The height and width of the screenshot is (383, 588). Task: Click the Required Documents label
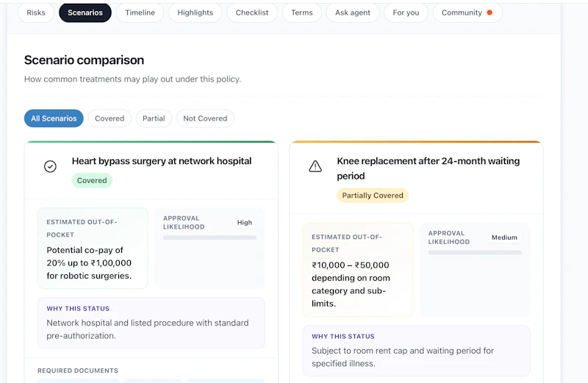point(78,371)
